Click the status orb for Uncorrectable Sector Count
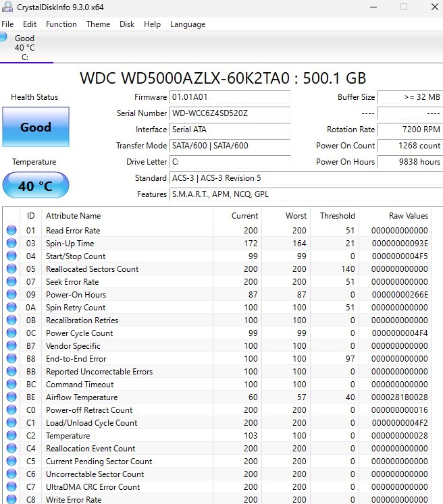This screenshot has width=443, height=504. [11, 474]
